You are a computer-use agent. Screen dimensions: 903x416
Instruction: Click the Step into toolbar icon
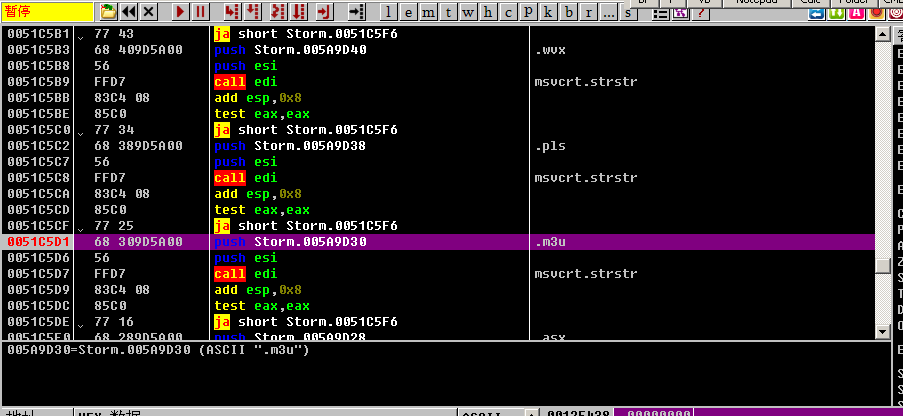click(233, 12)
